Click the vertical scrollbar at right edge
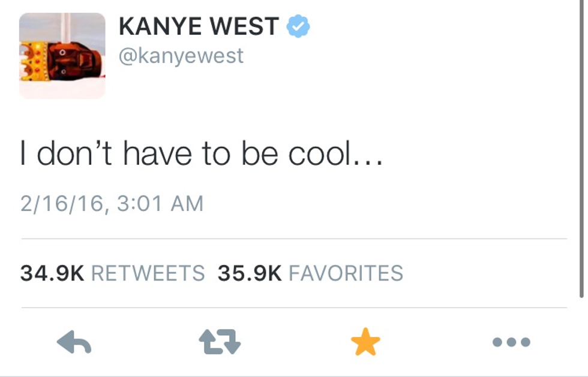This screenshot has height=377, width=588. pos(581,150)
